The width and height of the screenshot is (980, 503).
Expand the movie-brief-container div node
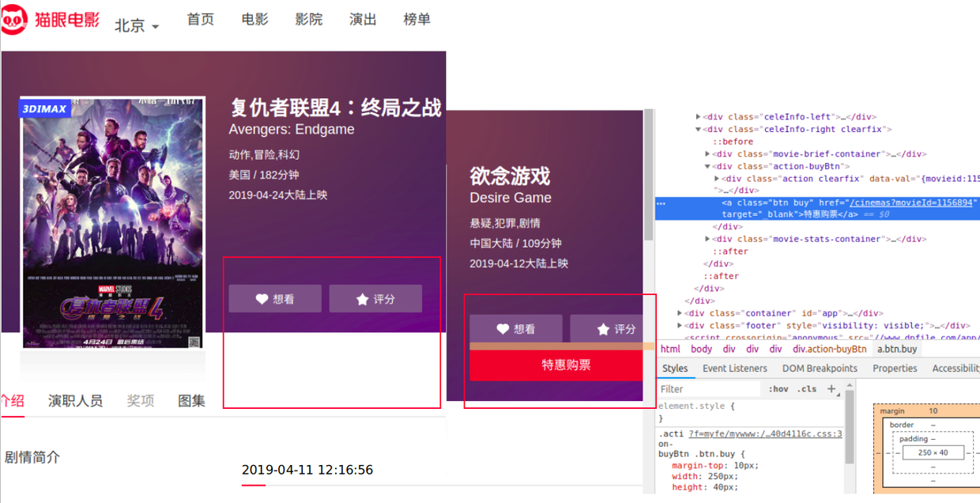pyautogui.click(x=707, y=154)
